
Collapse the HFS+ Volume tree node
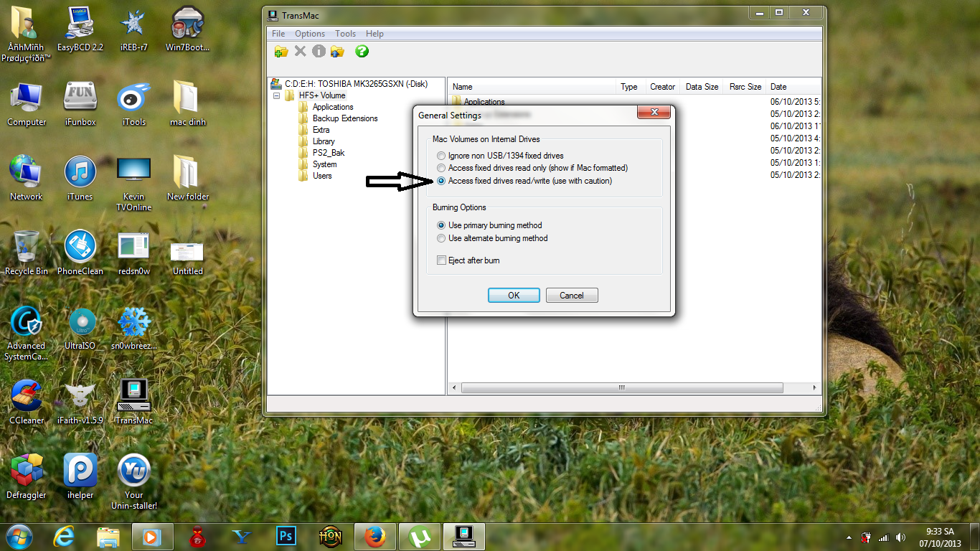click(276, 95)
